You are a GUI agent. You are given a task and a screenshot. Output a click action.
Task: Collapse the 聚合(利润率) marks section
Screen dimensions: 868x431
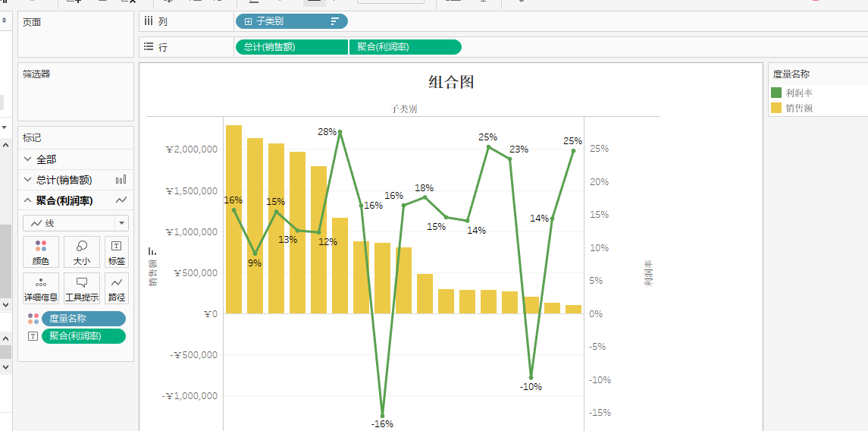(28, 200)
